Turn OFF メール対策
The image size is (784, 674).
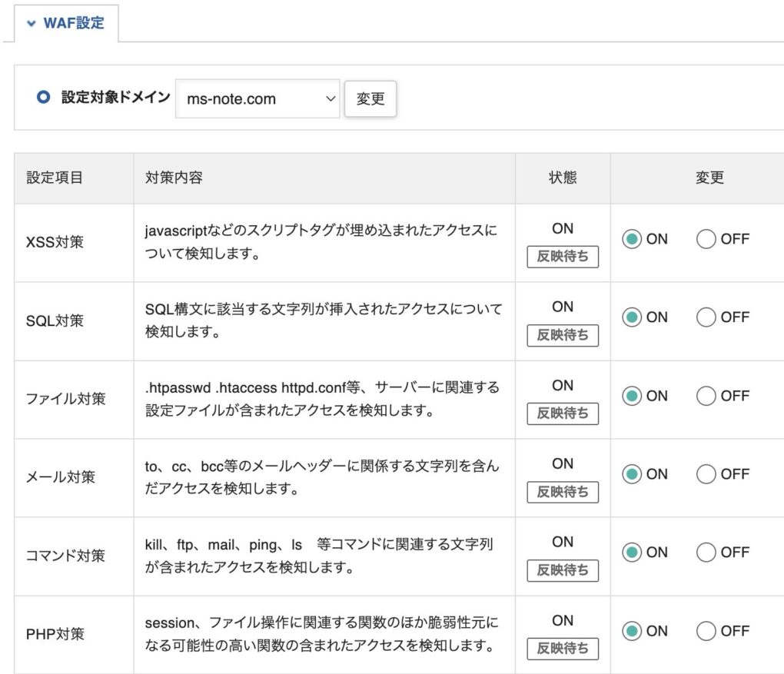coord(706,474)
